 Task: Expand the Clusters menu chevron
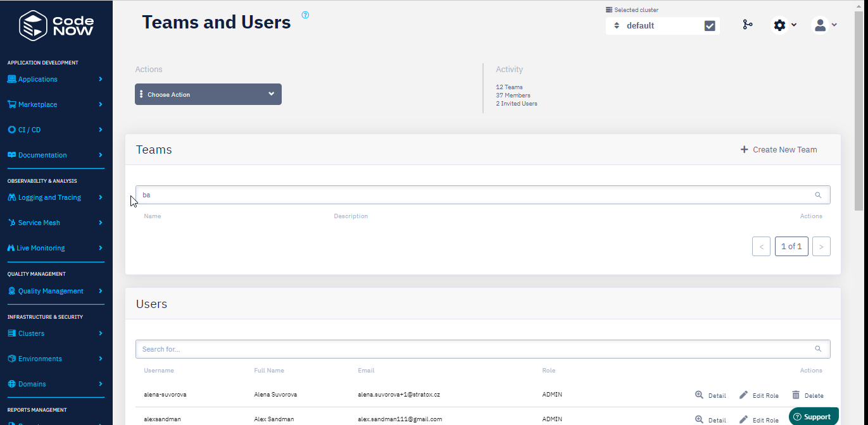[101, 333]
